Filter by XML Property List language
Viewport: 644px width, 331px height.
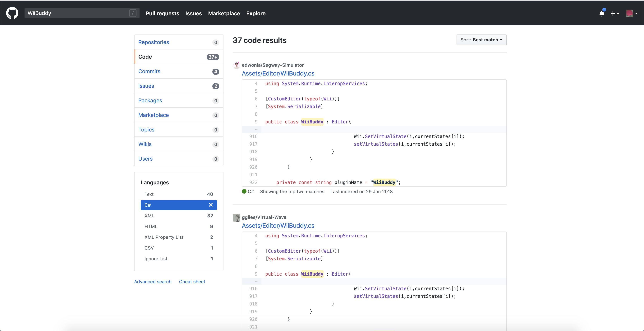click(178, 237)
